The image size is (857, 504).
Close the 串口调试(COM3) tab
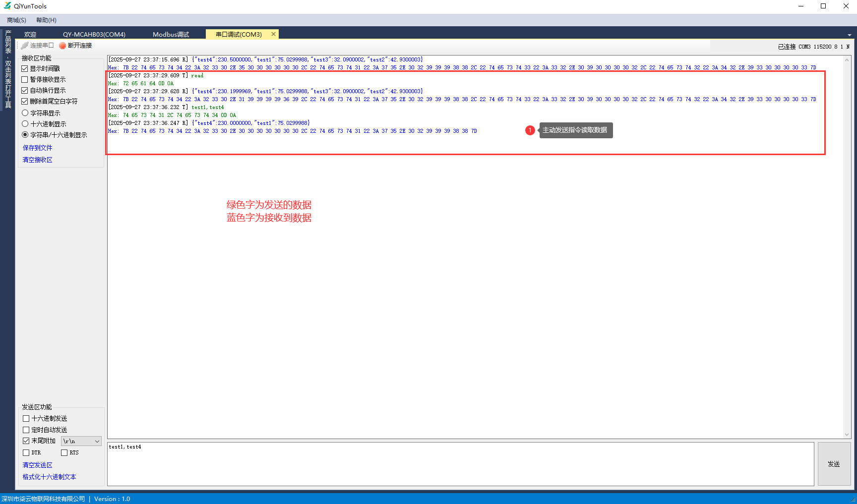point(273,34)
